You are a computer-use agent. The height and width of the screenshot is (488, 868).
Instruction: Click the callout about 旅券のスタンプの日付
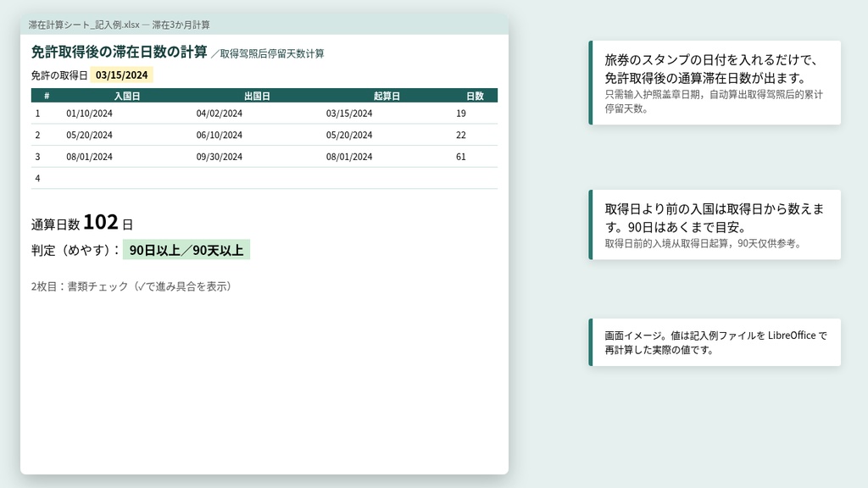(715, 82)
